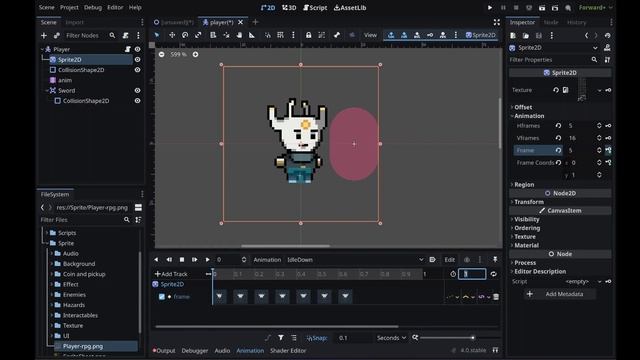Click the animation loop mode icon
This screenshot has width=640, height=360.
click(x=493, y=274)
